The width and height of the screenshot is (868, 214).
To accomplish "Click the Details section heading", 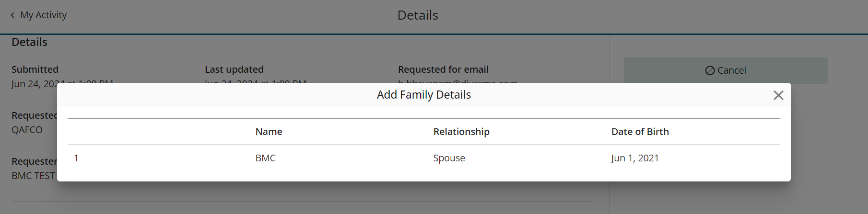I will click(x=29, y=42).
